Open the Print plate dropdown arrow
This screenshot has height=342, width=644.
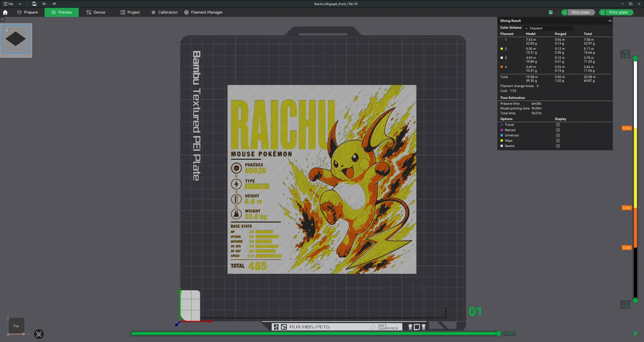(602, 12)
